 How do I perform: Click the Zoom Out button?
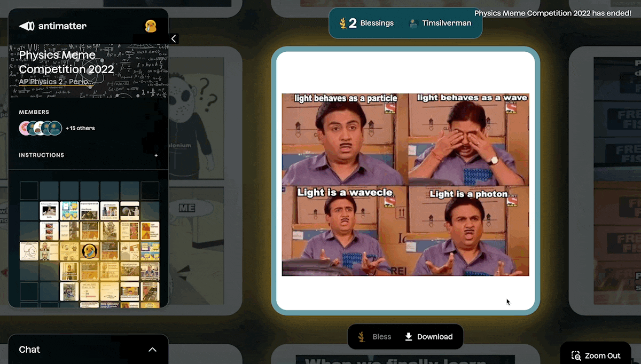(596, 355)
